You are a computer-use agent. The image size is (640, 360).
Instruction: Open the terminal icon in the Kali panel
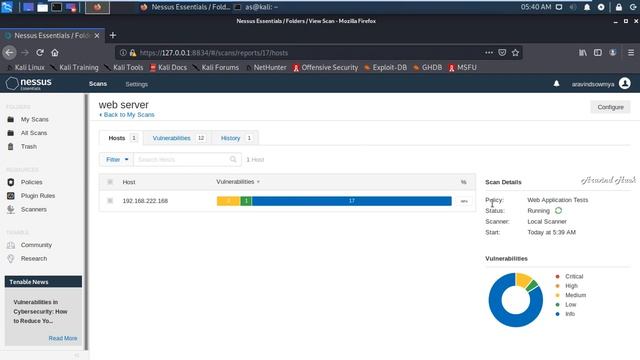(x=57, y=7)
